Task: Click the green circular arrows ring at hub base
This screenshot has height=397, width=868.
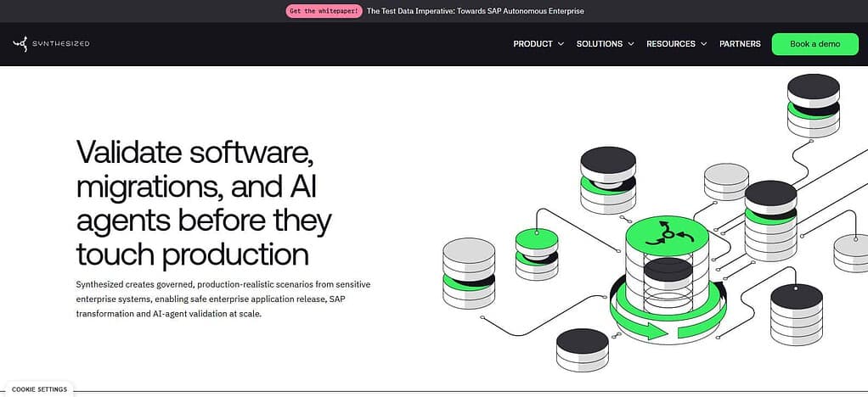Action: click(668, 314)
